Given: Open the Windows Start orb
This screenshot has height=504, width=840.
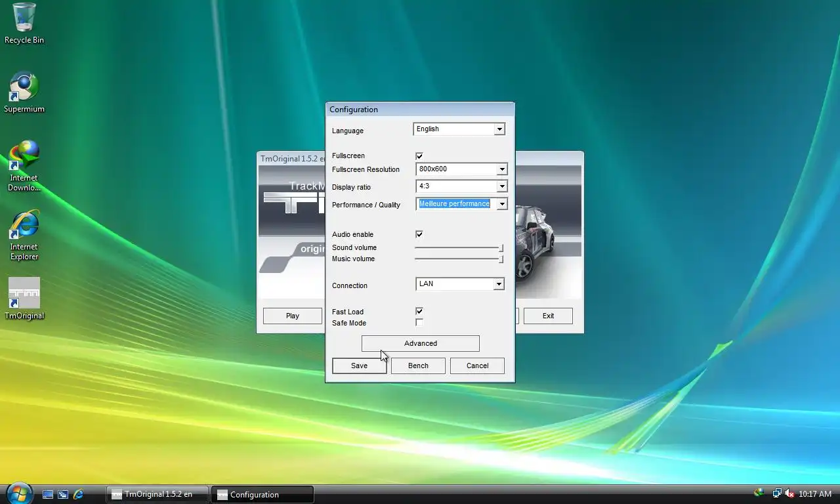Looking at the screenshot, I should coord(19,493).
